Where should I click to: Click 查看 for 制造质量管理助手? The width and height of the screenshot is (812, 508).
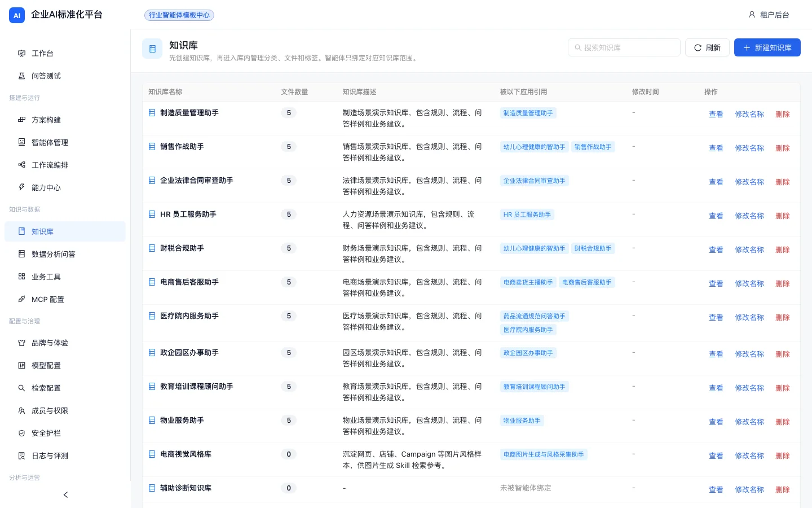716,114
